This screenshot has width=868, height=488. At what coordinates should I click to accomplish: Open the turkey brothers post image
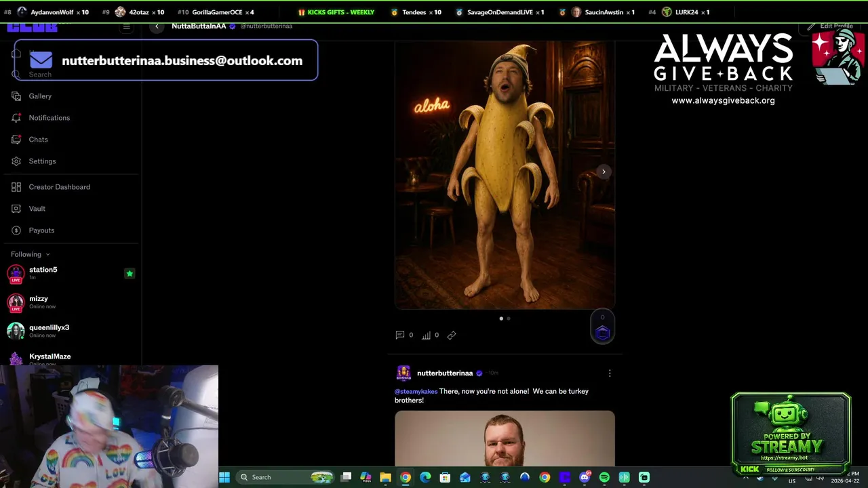(505, 439)
